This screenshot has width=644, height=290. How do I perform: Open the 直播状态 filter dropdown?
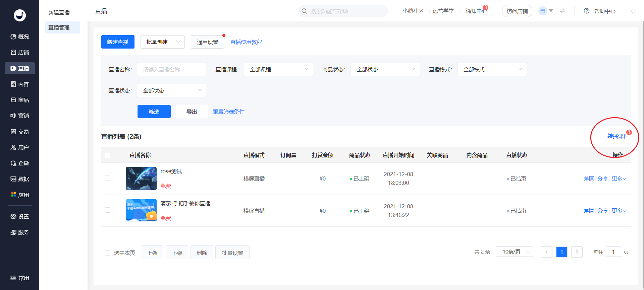(x=171, y=90)
